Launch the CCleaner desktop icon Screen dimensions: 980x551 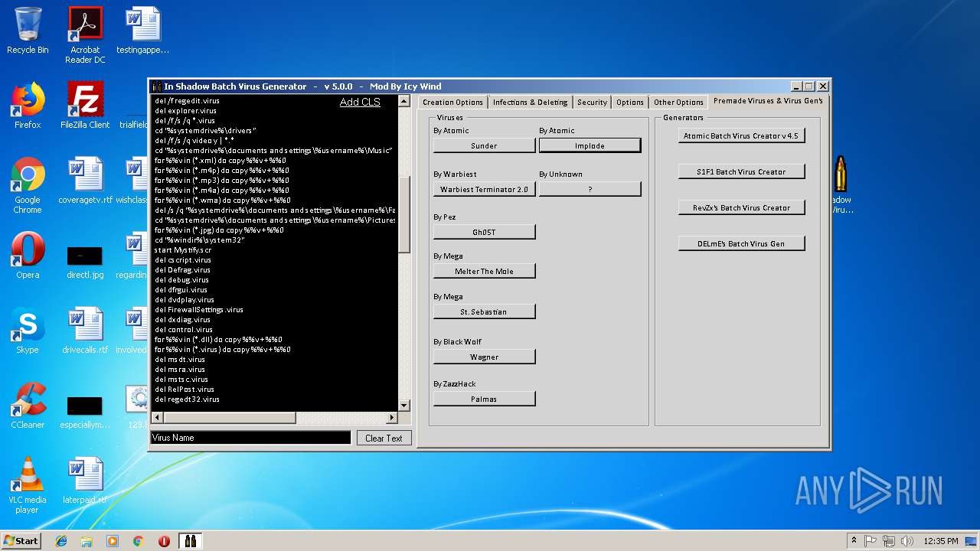click(x=28, y=406)
